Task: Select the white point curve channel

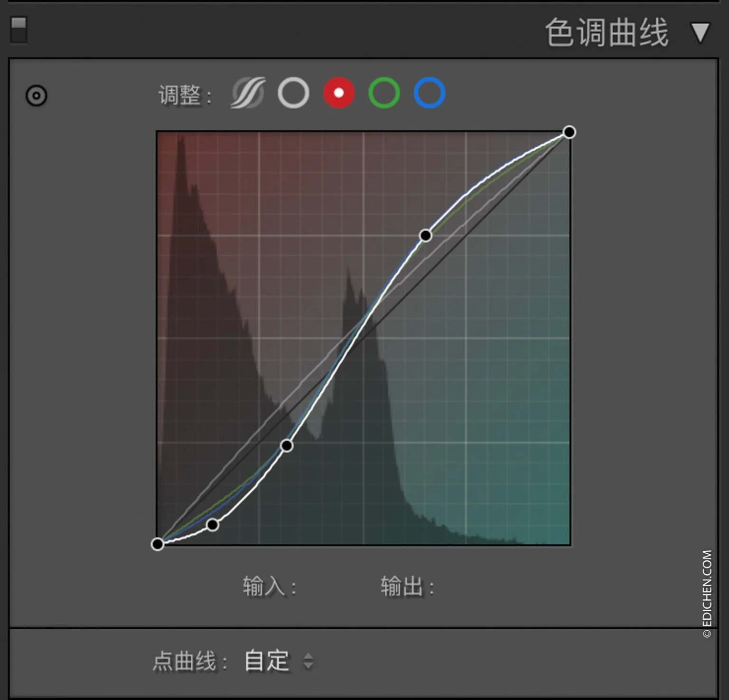Action: coord(293,93)
